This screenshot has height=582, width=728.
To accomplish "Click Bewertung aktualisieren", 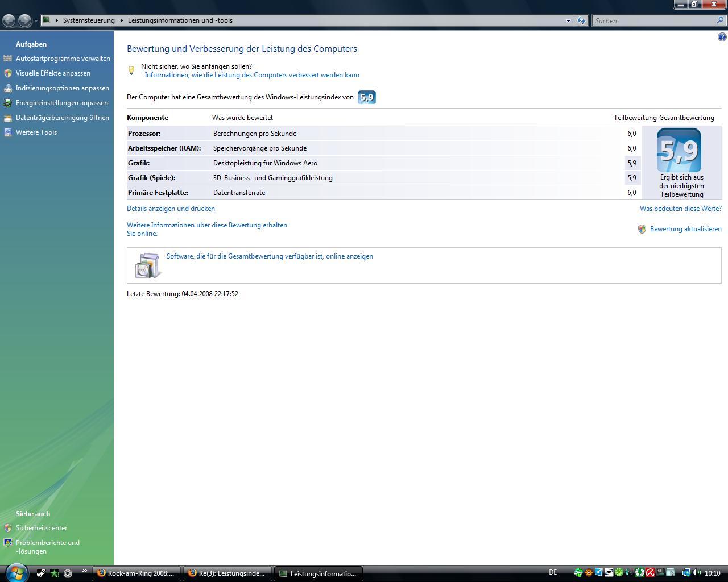I will tap(686, 229).
